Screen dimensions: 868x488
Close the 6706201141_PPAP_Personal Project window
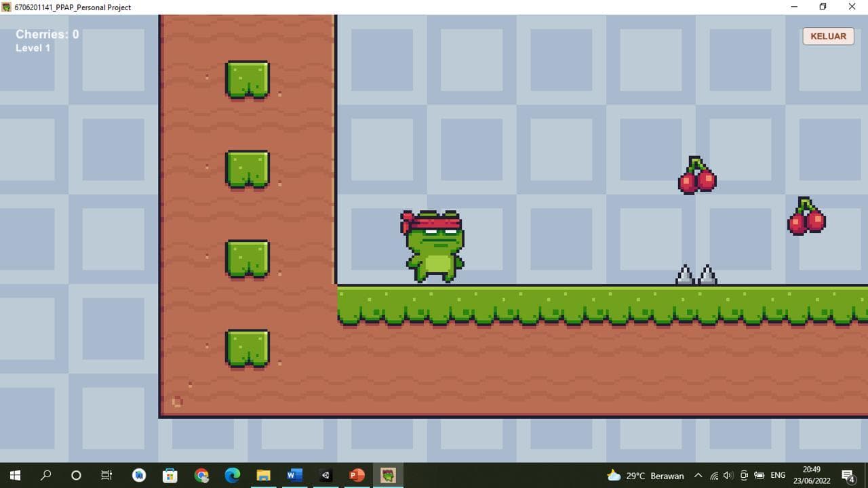tap(852, 7)
